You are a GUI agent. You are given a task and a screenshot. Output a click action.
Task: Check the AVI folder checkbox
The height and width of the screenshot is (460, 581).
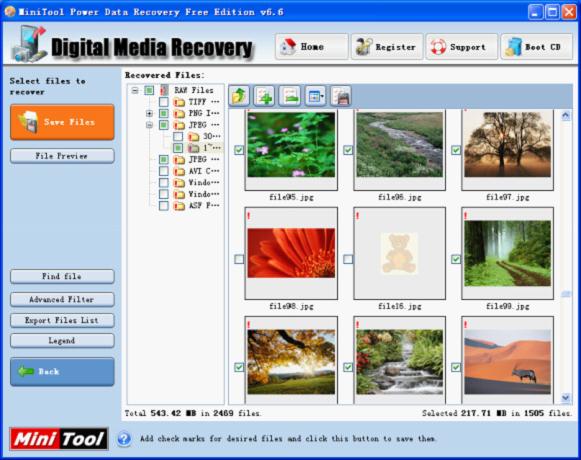pos(163,171)
